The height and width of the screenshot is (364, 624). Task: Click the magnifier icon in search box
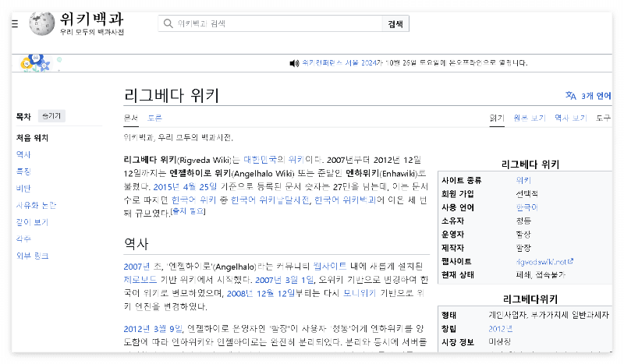click(168, 23)
